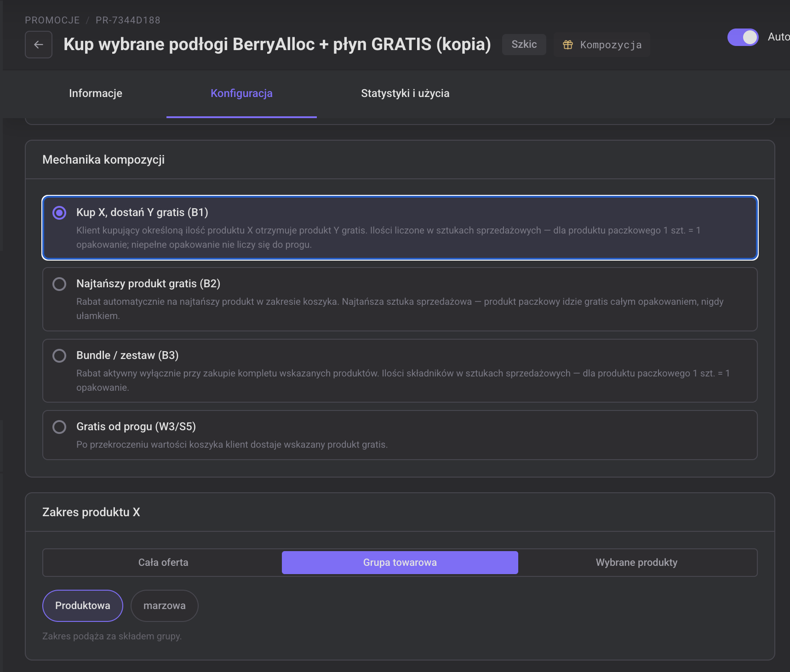Select the 'Produktowa' group chip

(x=83, y=606)
